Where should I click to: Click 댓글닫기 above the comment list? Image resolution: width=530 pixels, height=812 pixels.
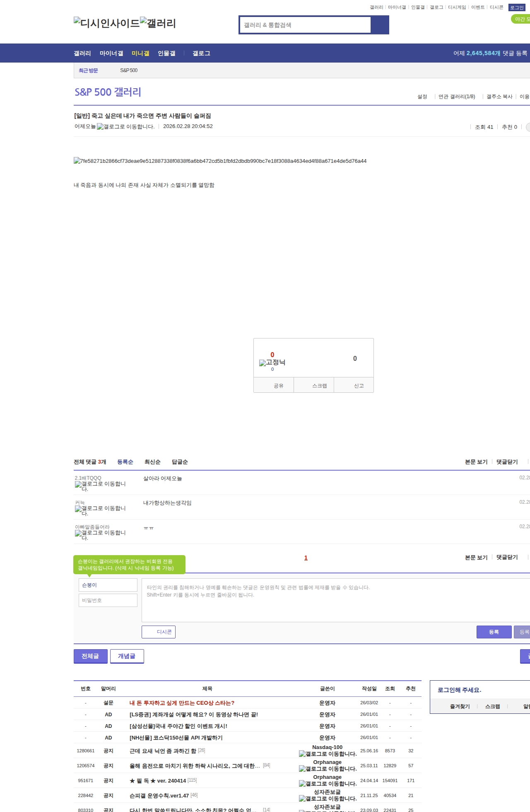point(507,462)
